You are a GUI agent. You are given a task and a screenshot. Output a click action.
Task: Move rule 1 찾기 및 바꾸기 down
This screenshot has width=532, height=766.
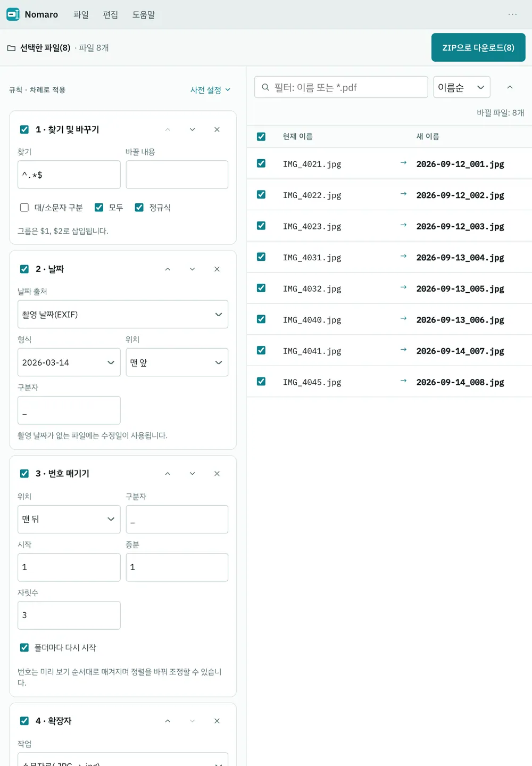coord(192,129)
